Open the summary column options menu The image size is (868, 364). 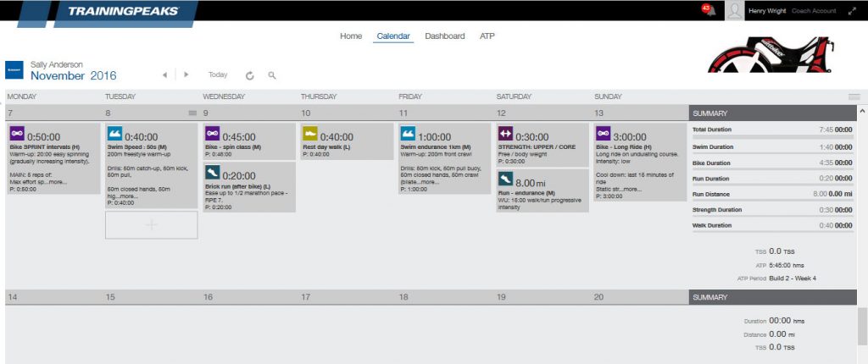[x=854, y=97]
